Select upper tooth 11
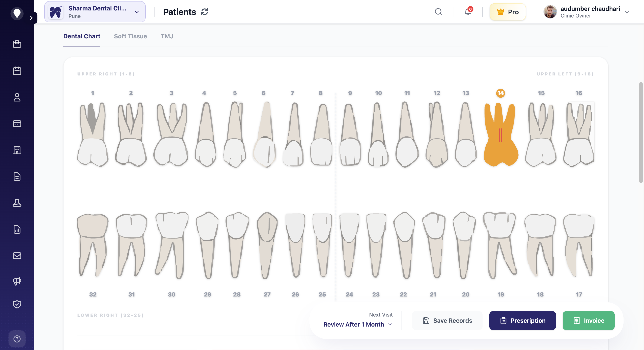 [407, 134]
